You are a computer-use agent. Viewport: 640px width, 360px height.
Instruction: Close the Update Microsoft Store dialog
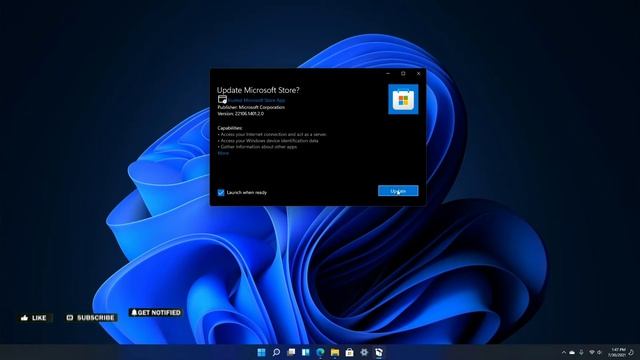(418, 73)
